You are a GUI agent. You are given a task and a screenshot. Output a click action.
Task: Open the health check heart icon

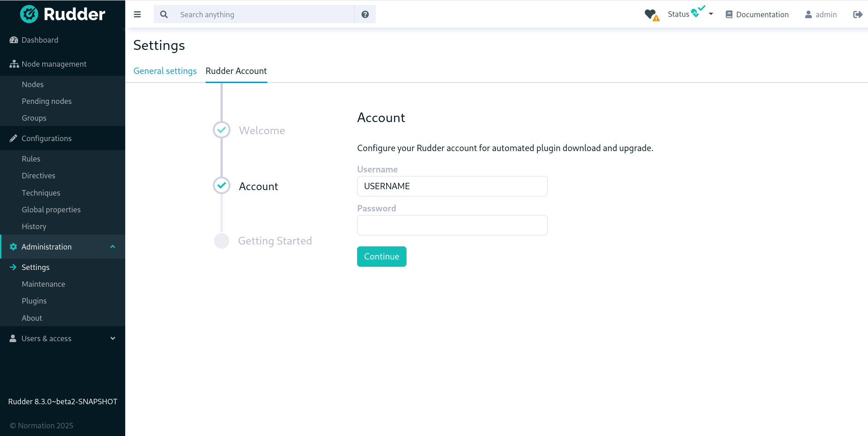tap(651, 14)
